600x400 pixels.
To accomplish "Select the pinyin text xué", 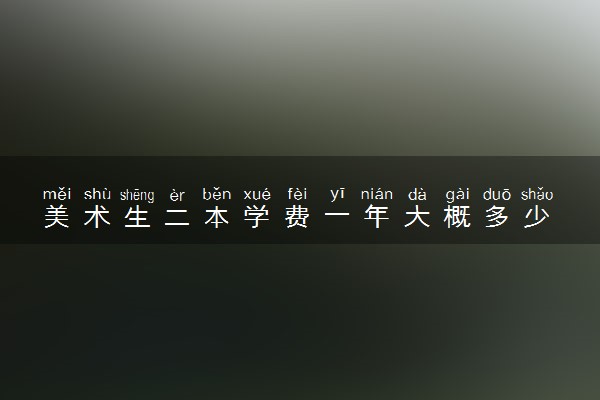I will [x=257, y=194].
